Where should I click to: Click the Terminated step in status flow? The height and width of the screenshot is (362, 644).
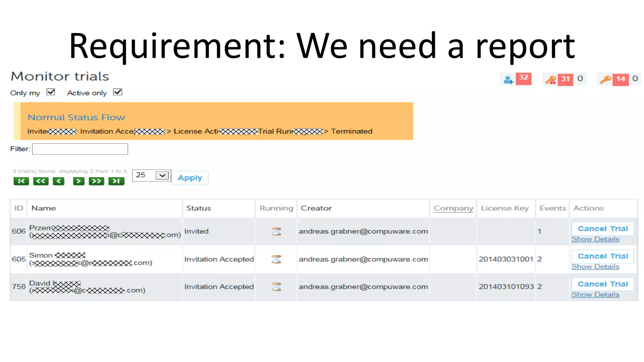click(352, 131)
